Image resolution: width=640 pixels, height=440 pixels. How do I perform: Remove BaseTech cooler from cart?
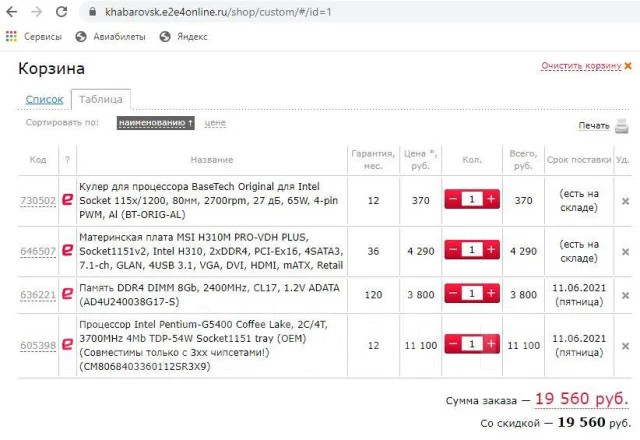pos(625,201)
